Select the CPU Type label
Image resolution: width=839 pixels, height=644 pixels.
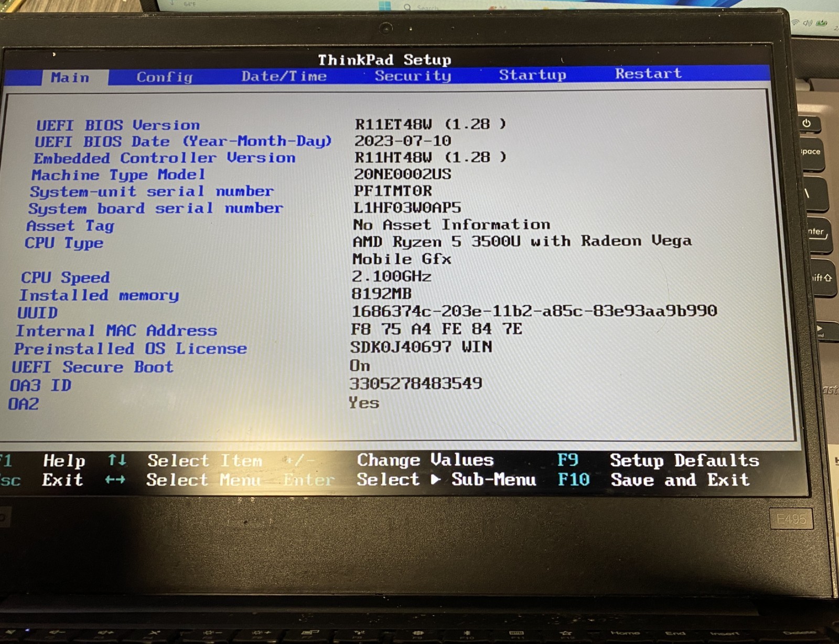64,244
